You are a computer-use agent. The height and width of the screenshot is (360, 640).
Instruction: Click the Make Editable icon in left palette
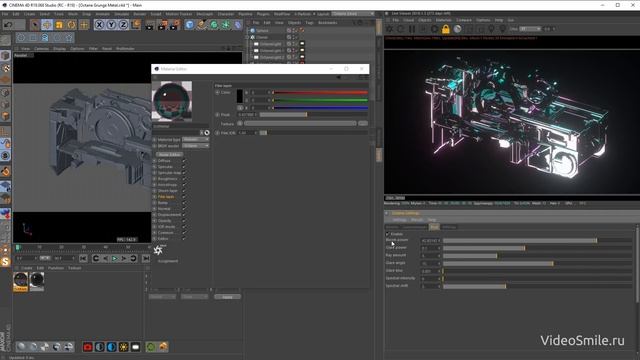(x=5, y=40)
